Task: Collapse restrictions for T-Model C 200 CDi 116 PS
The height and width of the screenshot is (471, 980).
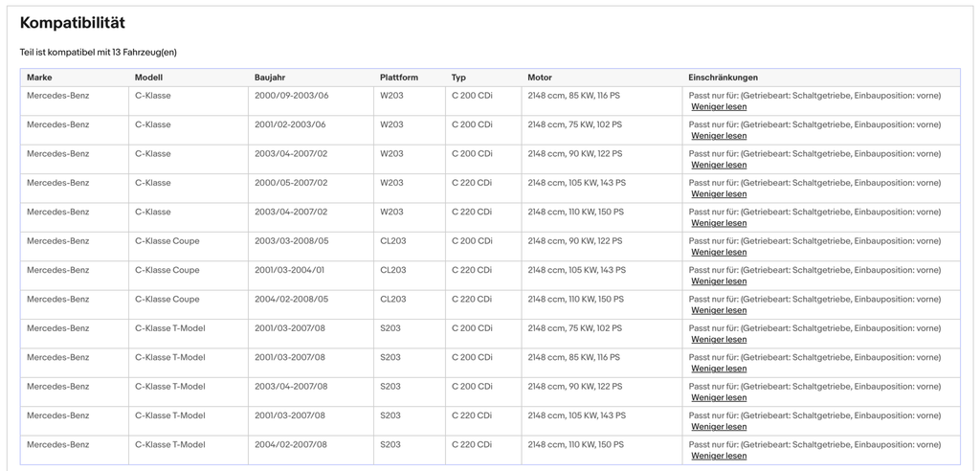Action: coord(719,369)
